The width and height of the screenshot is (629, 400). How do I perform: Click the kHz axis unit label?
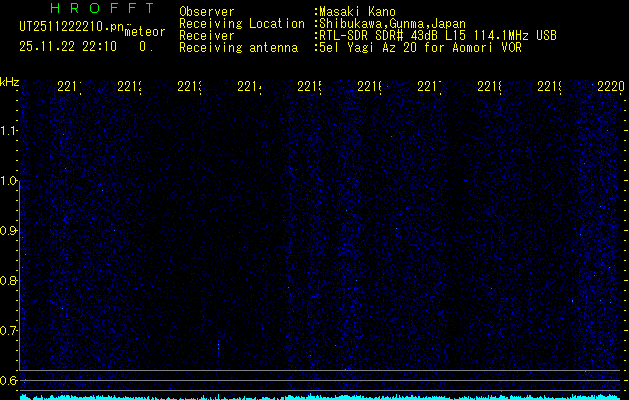9,83
